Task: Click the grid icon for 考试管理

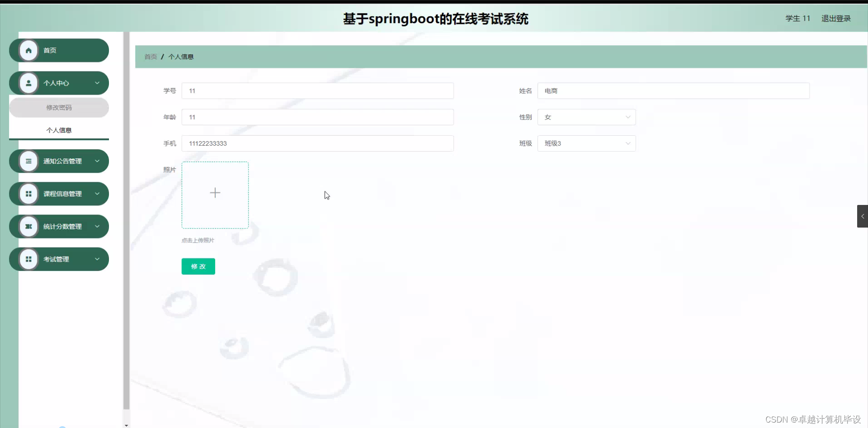Action: click(x=28, y=259)
